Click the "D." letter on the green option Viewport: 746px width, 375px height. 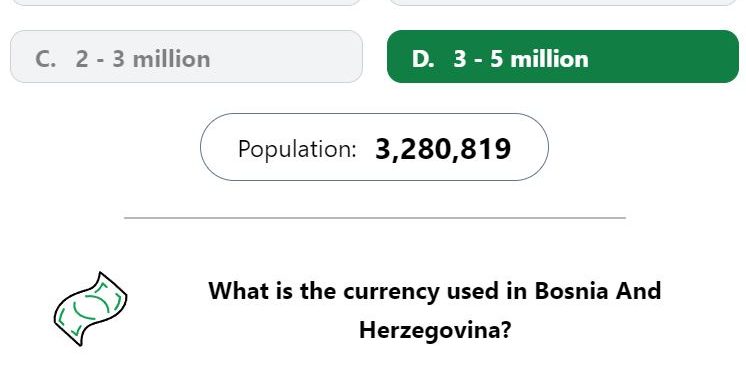point(423,59)
